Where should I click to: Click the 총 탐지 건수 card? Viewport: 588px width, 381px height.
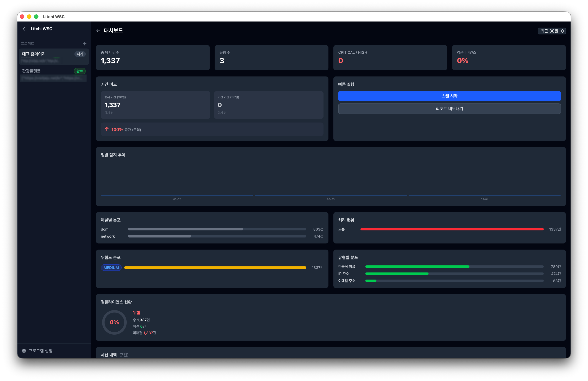coord(153,58)
